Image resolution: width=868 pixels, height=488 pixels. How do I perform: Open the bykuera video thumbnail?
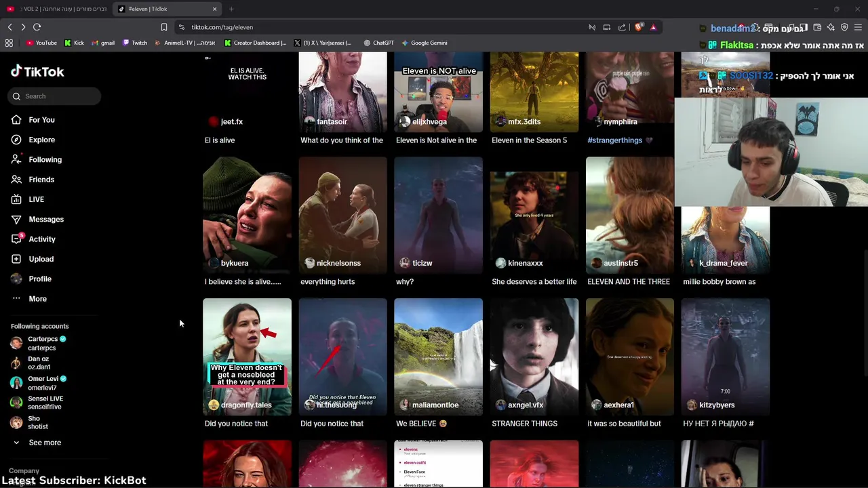pos(247,215)
